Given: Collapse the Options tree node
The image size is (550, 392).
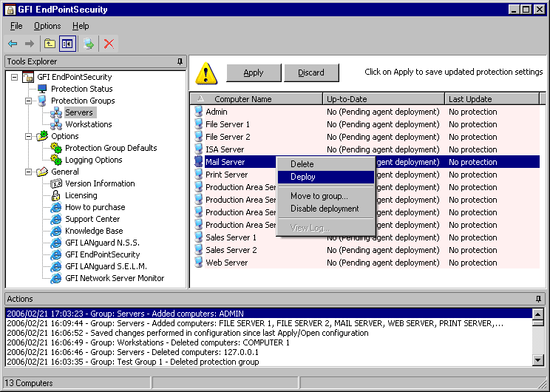Looking at the screenshot, I should tap(29, 137).
